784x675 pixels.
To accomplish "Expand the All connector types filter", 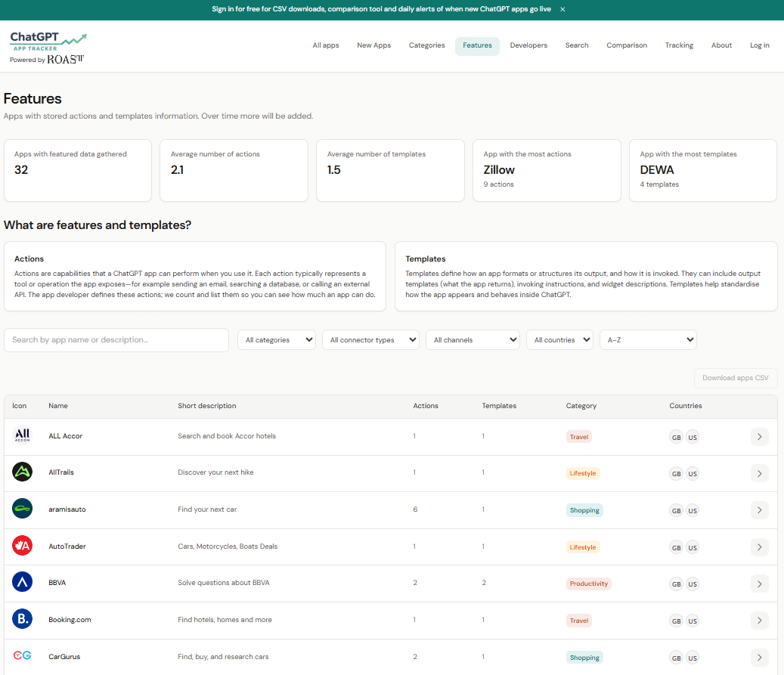I will click(370, 339).
